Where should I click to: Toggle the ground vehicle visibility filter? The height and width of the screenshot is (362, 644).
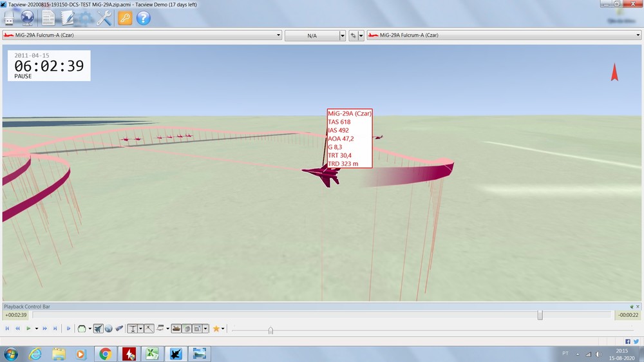(x=176, y=329)
